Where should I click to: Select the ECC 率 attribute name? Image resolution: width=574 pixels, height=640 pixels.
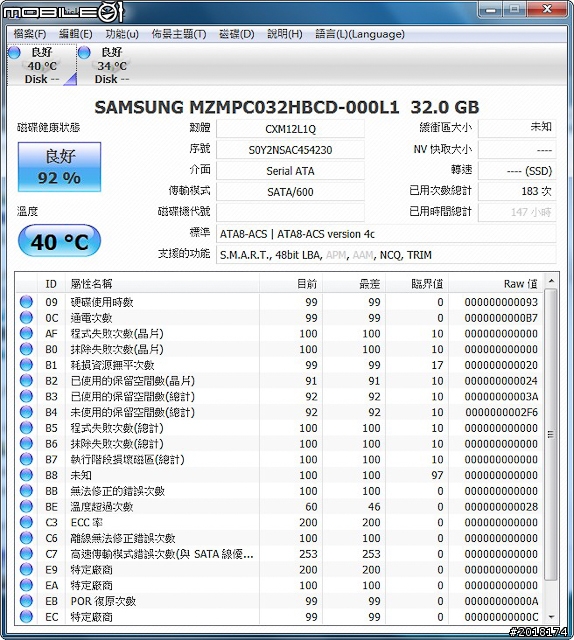tap(87, 522)
